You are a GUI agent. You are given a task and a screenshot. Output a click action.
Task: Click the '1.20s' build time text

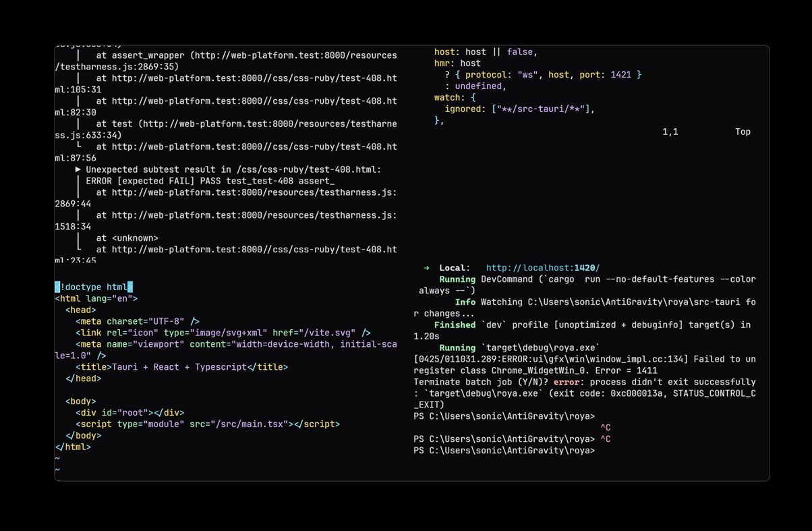(426, 337)
